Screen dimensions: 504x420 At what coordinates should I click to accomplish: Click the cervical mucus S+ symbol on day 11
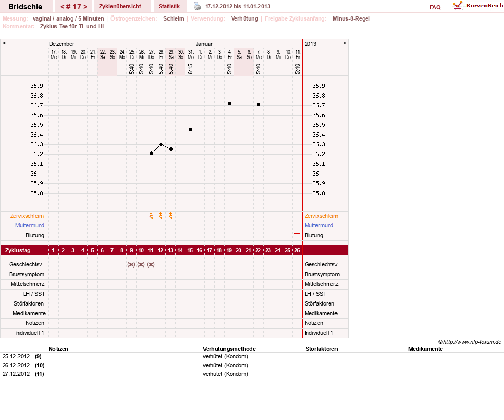coord(151,216)
